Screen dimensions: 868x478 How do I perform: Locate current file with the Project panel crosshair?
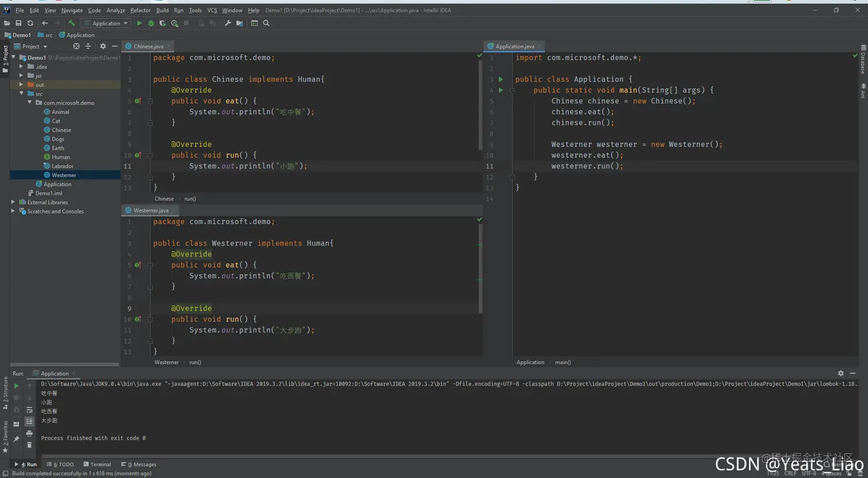(76, 46)
